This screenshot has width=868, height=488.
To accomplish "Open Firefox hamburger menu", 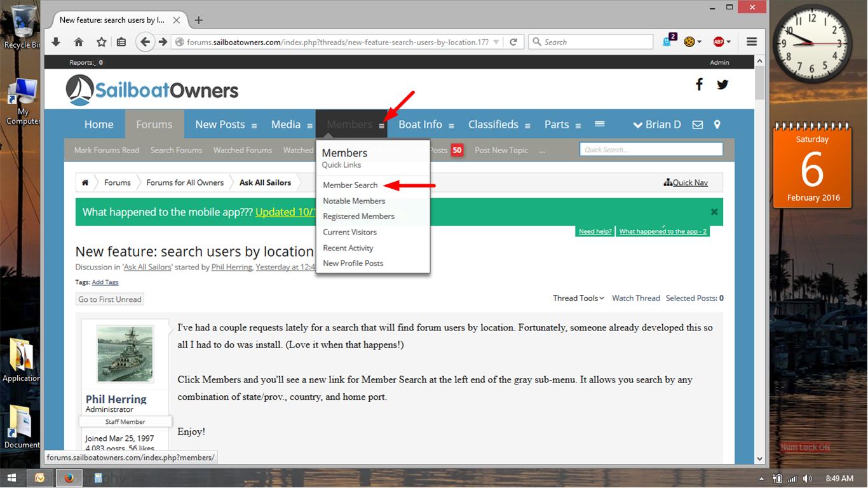I will (x=752, y=42).
